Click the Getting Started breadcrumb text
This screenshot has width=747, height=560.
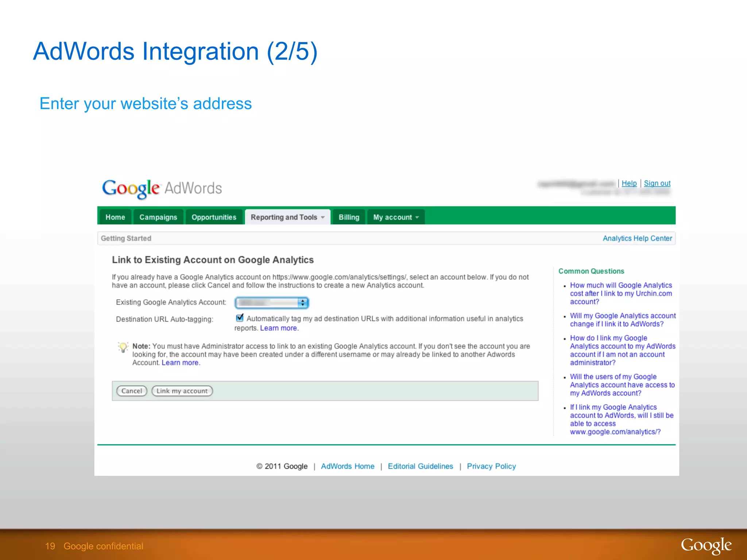coord(126,238)
